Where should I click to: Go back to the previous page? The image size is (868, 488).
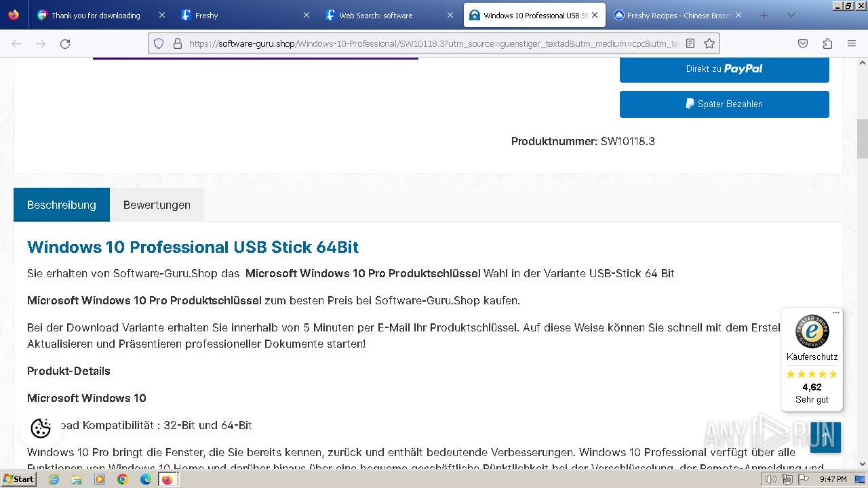pos(16,43)
